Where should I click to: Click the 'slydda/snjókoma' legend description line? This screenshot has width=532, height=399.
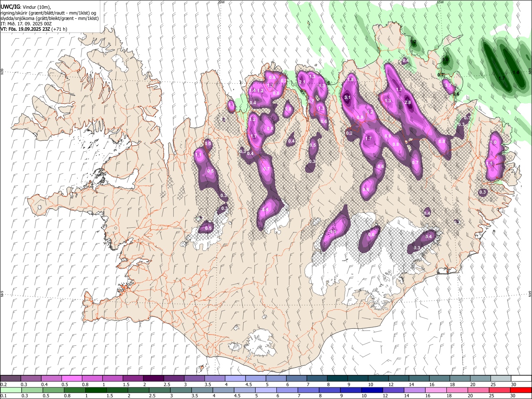click(x=49, y=18)
